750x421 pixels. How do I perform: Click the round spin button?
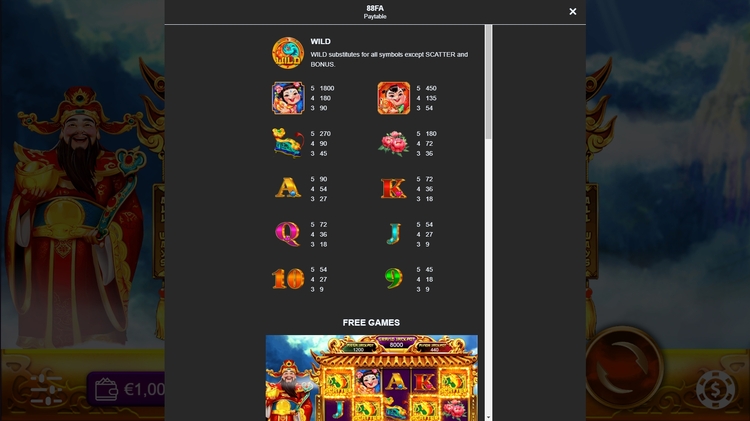point(624,367)
